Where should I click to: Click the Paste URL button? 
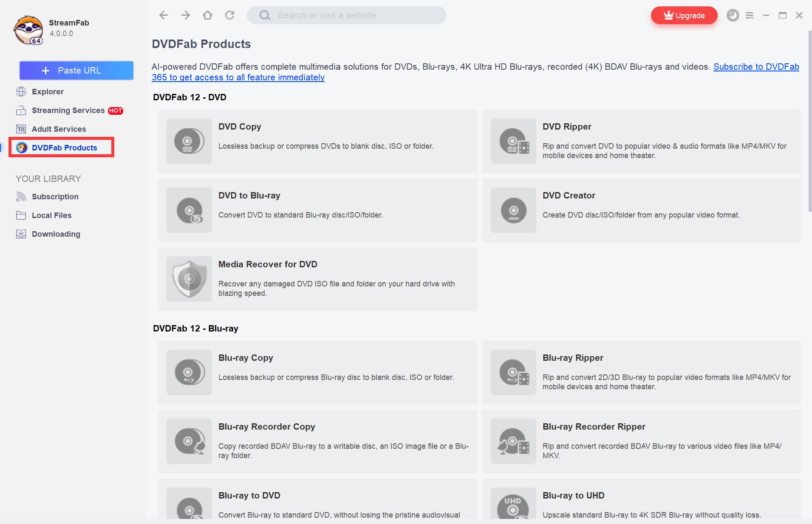76,71
